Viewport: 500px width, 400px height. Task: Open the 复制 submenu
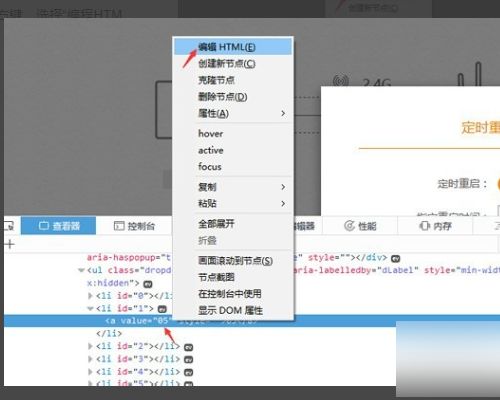233,187
